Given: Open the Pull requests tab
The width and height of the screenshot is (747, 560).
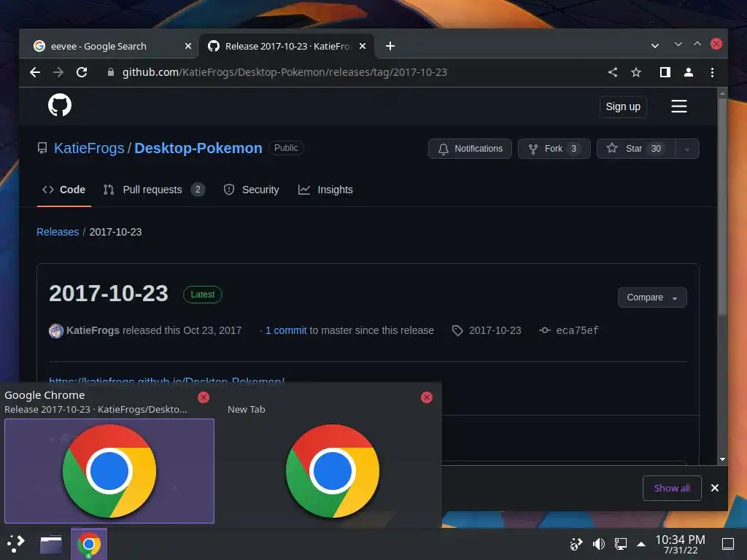Looking at the screenshot, I should click(154, 190).
